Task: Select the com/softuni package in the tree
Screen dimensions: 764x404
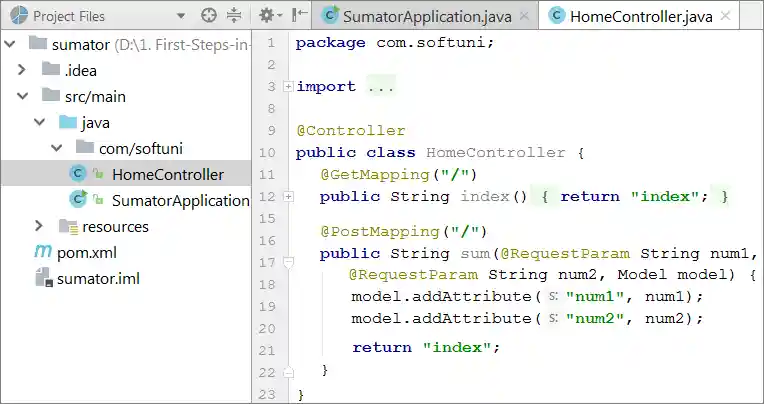Action: (140, 148)
